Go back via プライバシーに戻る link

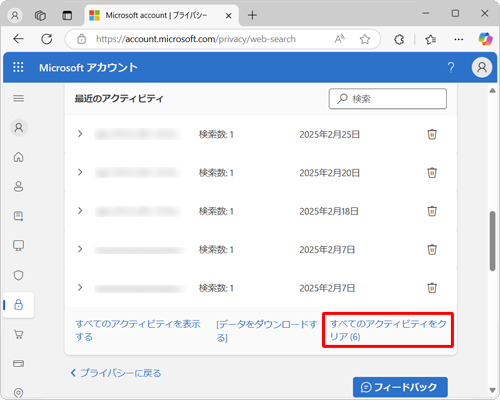[116, 373]
